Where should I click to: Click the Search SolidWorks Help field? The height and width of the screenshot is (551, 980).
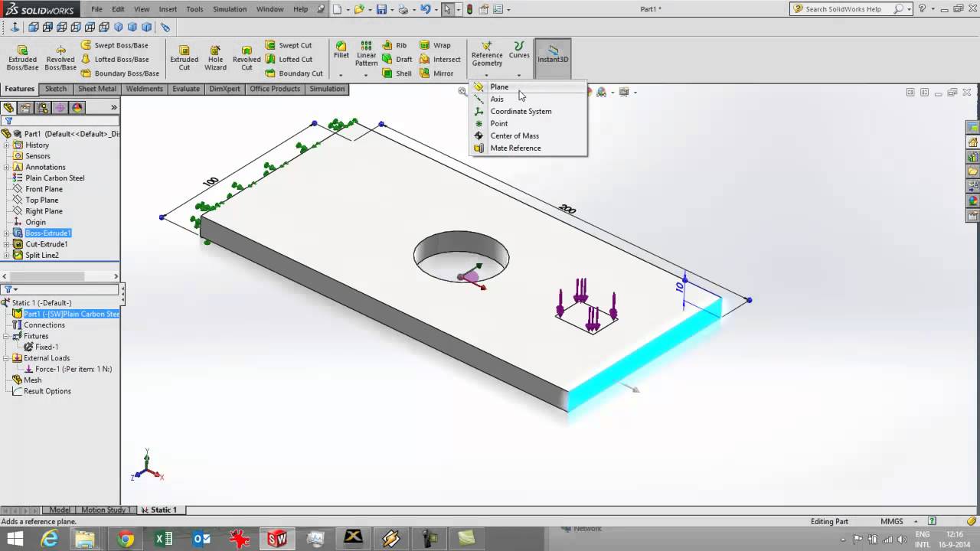(x=848, y=9)
